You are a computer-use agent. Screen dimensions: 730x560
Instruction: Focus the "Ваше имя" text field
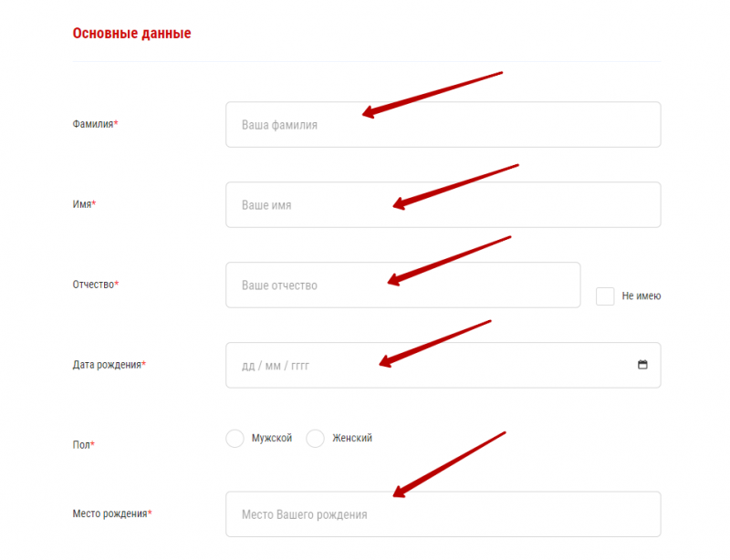pos(443,205)
